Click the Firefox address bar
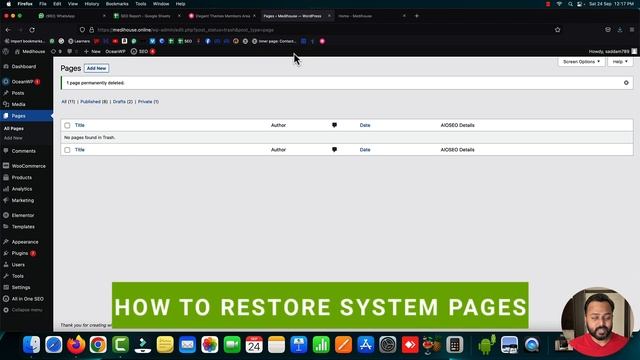This screenshot has width=640, height=360. coord(318,30)
